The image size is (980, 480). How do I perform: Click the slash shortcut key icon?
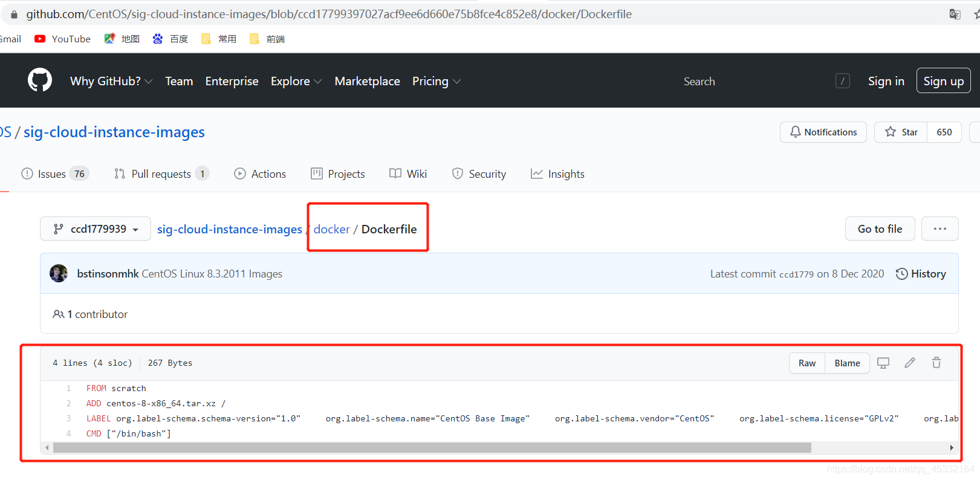[843, 81]
